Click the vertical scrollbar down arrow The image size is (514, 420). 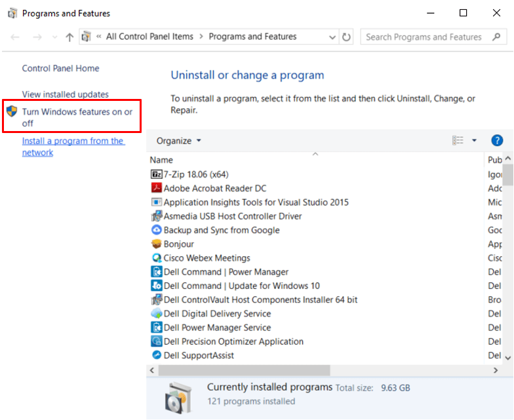pyautogui.click(x=508, y=358)
